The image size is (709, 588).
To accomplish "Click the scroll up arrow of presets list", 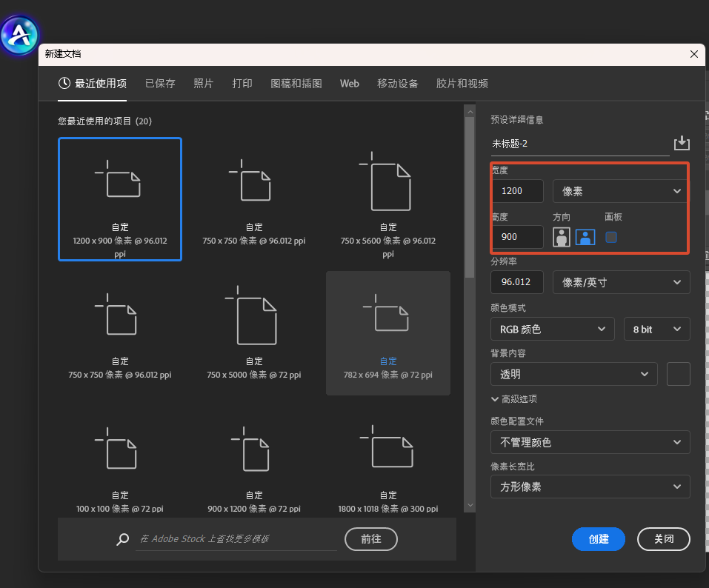I will click(470, 112).
